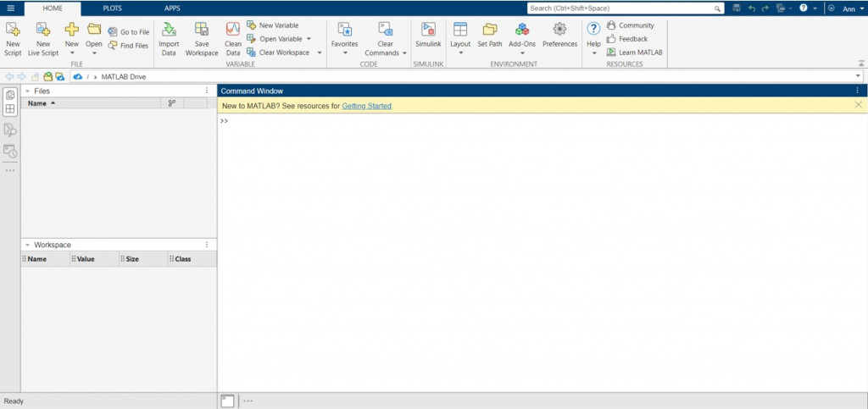Click the yellow plus New icon
This screenshot has width=868, height=409.
tap(72, 30)
